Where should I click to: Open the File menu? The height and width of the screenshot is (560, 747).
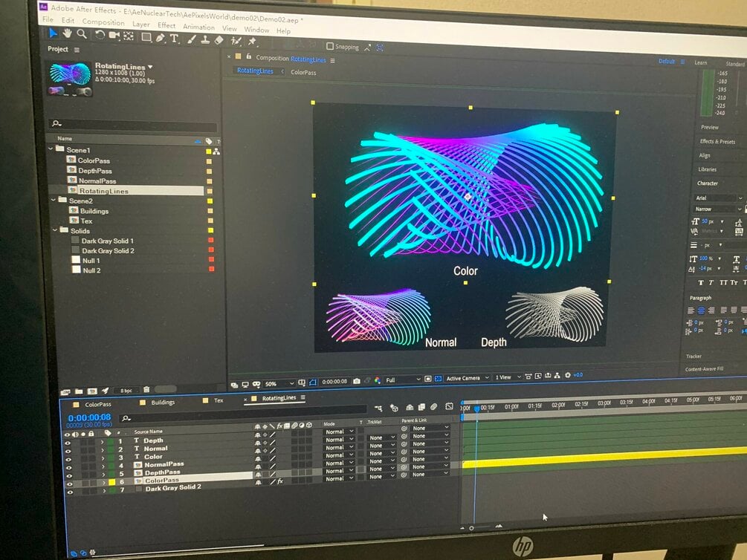click(48, 19)
